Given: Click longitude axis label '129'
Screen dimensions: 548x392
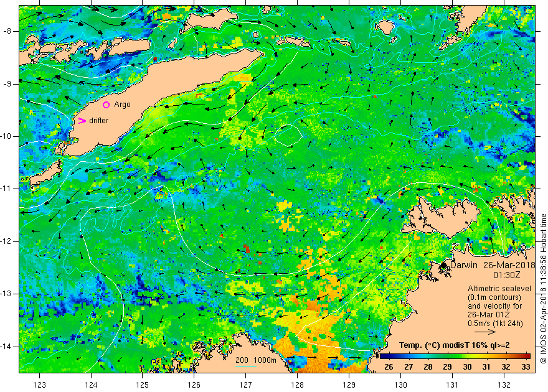Looking at the screenshot, I should tap(349, 385).
